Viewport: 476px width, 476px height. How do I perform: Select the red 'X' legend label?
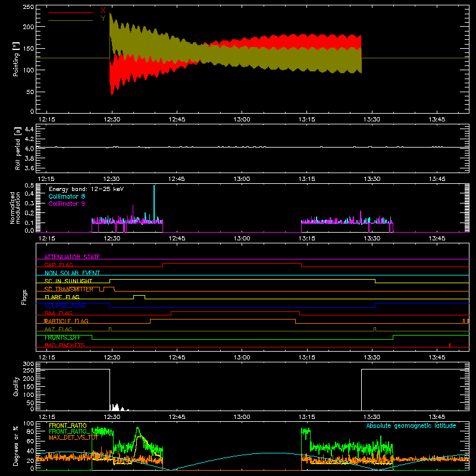103,11
